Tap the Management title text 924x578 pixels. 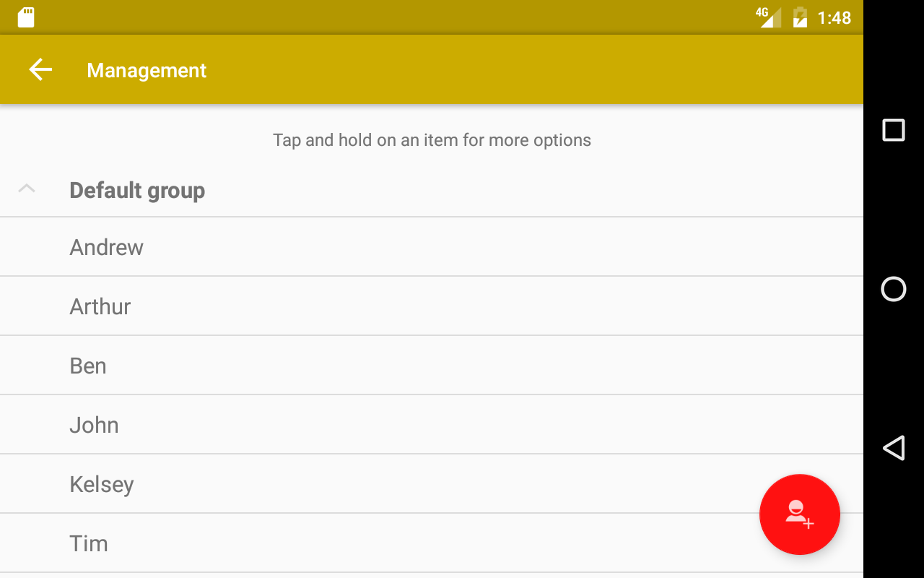pos(147,70)
